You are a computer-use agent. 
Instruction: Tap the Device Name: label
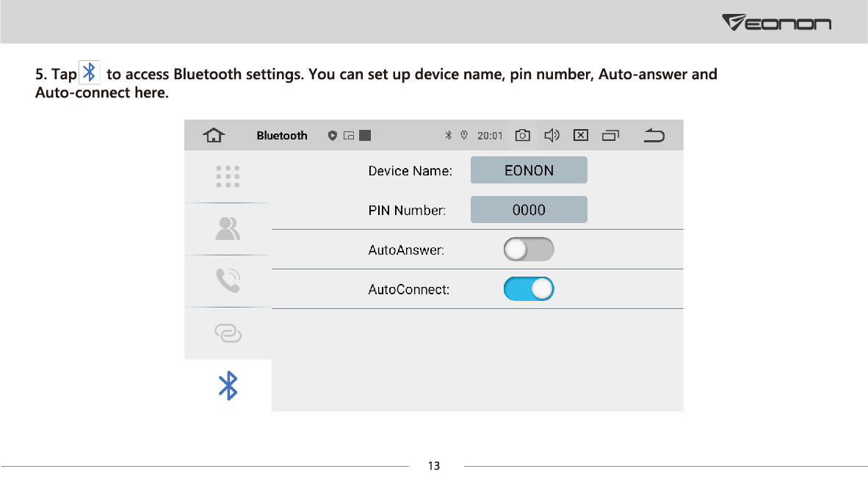coord(411,171)
